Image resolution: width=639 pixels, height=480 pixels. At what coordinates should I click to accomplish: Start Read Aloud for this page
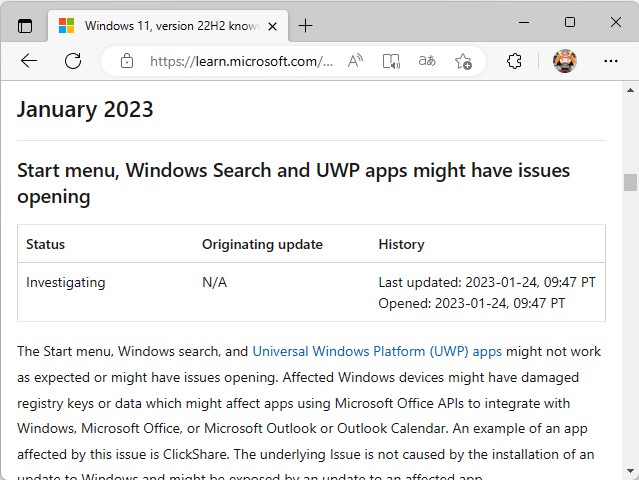click(355, 61)
